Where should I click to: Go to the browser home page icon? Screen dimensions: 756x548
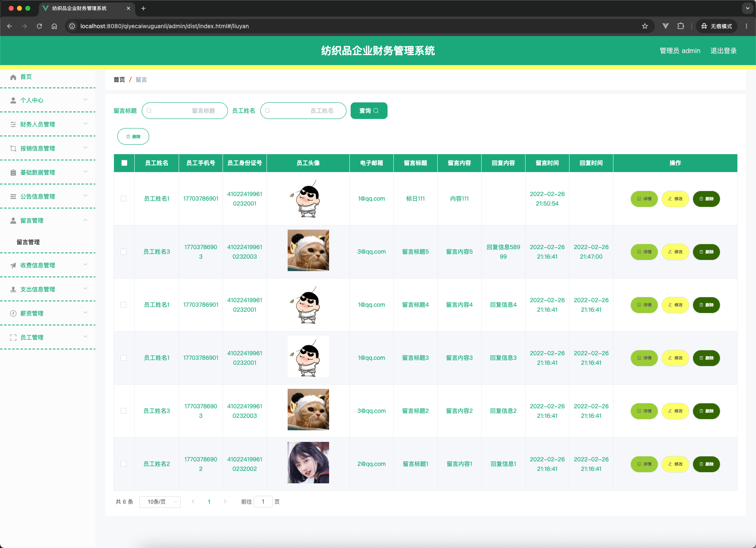click(x=54, y=26)
